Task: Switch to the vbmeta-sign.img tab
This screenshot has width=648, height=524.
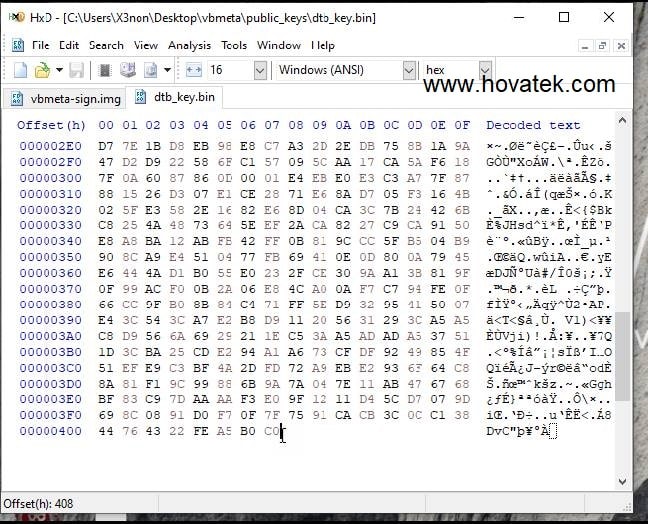Action: [x=64, y=99]
